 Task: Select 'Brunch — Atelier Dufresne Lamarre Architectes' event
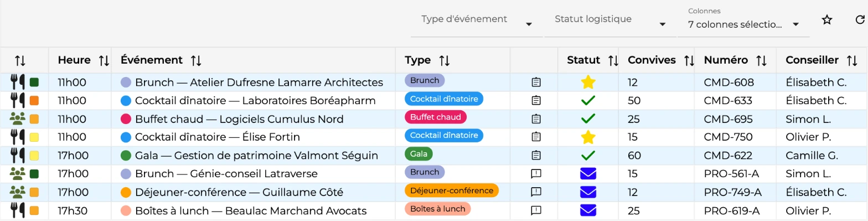click(259, 83)
